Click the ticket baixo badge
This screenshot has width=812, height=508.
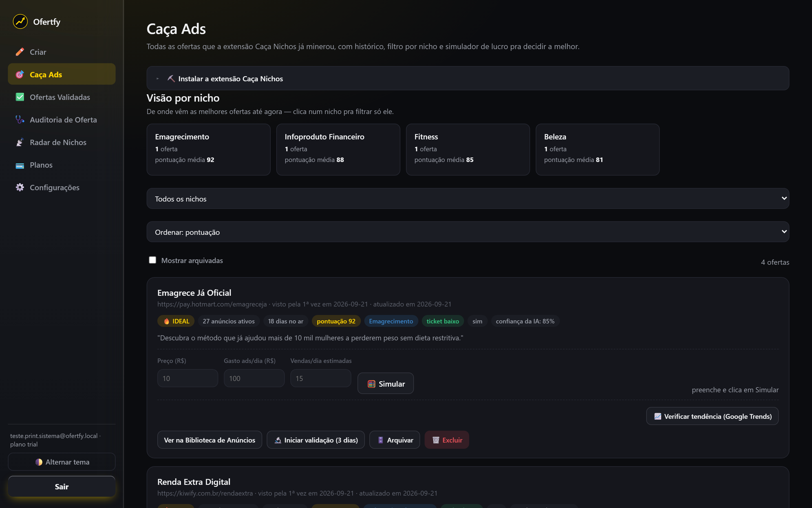443,321
